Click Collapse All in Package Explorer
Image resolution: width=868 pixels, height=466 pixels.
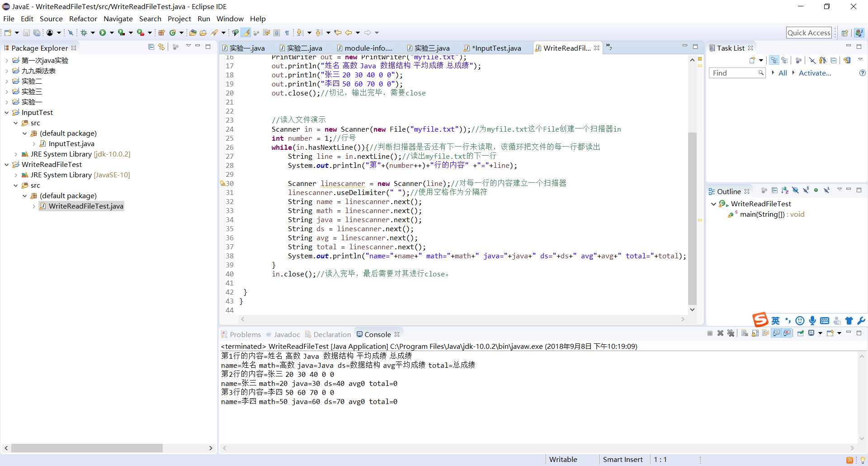[x=151, y=47]
